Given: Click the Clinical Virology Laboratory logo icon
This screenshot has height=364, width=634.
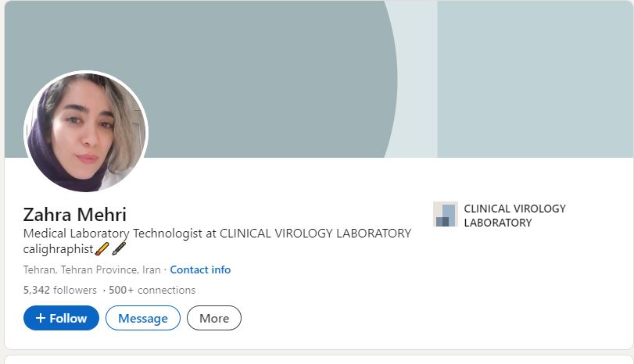Looking at the screenshot, I should pyautogui.click(x=445, y=214).
